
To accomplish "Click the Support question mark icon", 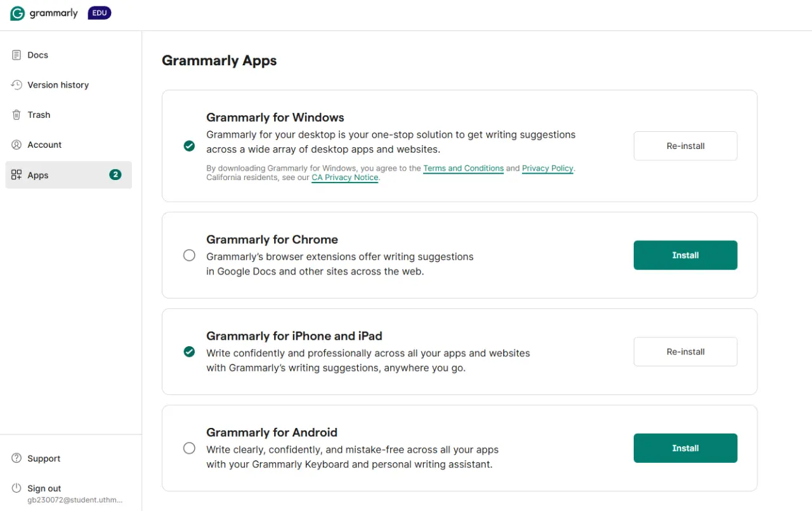I will [16, 458].
